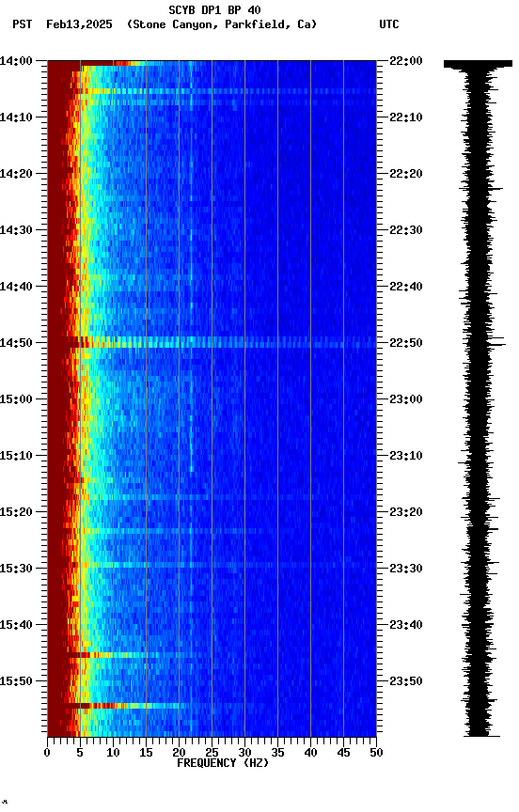This screenshot has width=519, height=812.
Task: Click the '14:50' PST time label
Action: [x=16, y=343]
